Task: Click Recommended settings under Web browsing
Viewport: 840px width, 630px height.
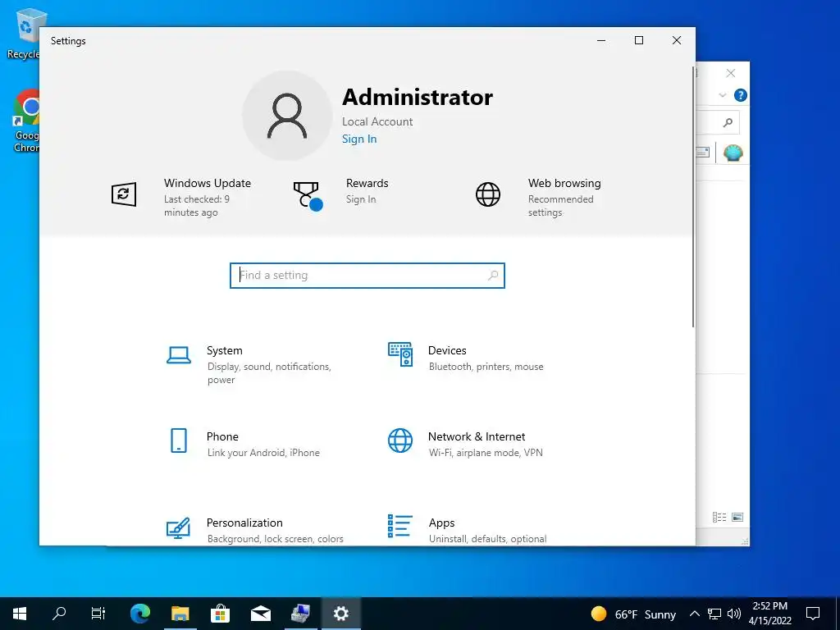Action: point(561,206)
